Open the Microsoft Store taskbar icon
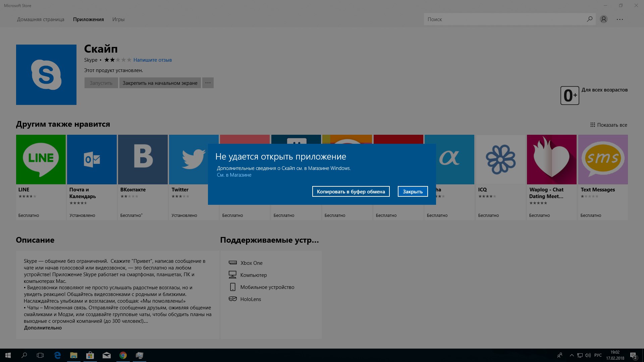The height and width of the screenshot is (362, 644). (90, 355)
